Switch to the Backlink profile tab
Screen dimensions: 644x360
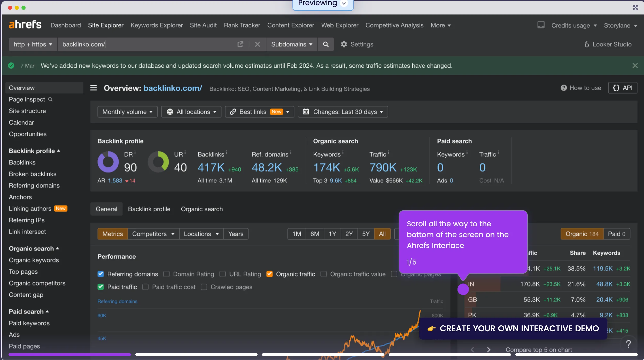pos(149,209)
